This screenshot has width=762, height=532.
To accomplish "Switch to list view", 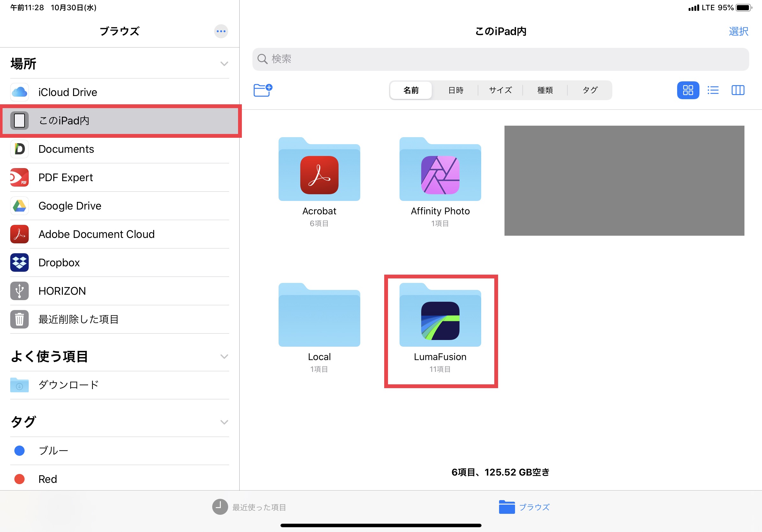I will [x=713, y=90].
